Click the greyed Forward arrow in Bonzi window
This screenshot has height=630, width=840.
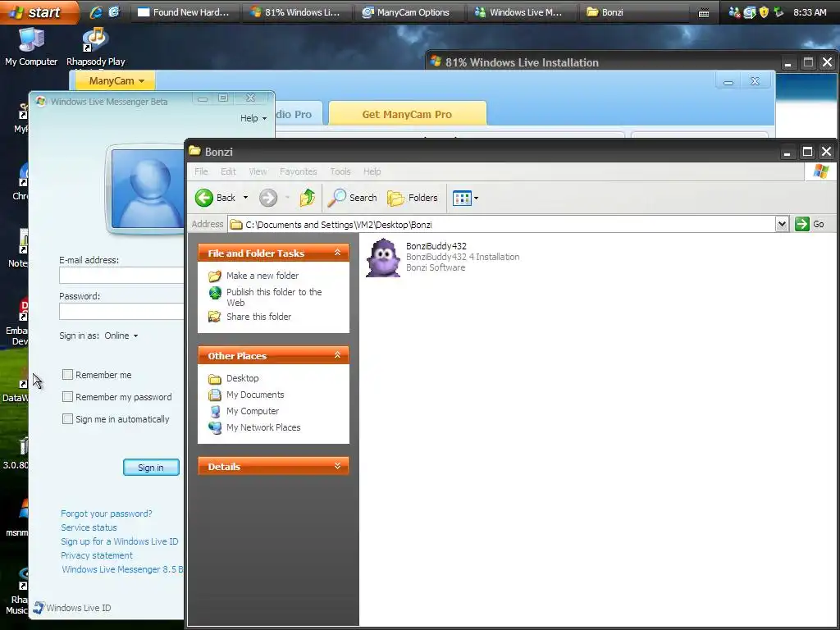click(268, 198)
